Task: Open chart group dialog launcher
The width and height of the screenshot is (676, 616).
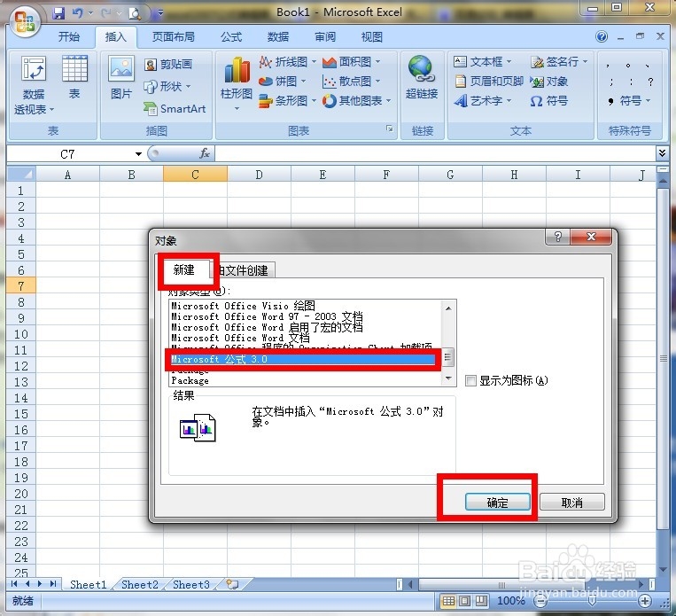Action: pyautogui.click(x=389, y=129)
